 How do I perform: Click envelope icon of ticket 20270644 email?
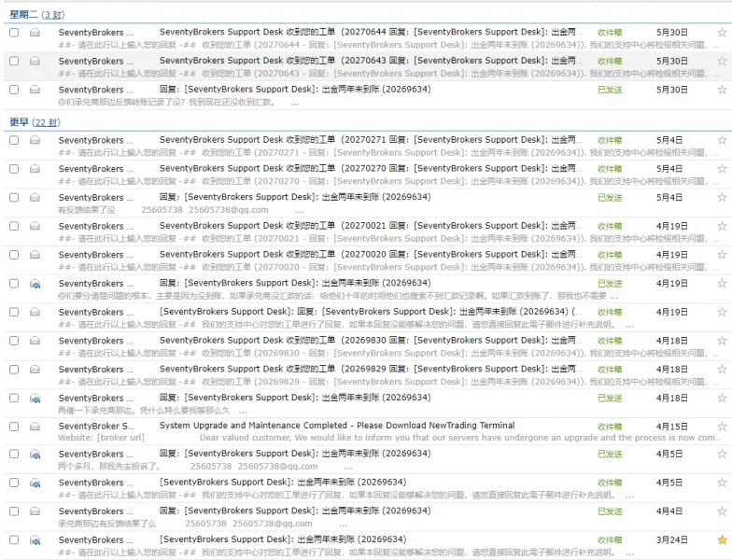point(35,33)
